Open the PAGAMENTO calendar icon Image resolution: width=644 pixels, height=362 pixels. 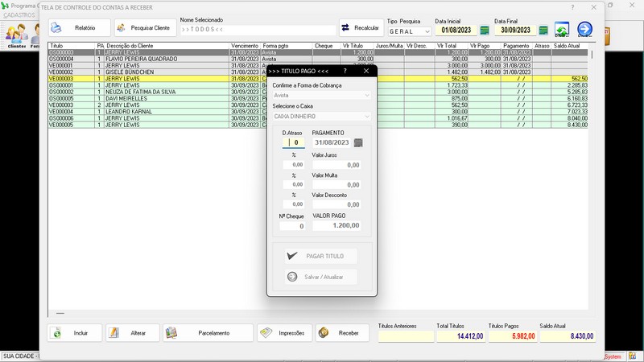point(358,143)
